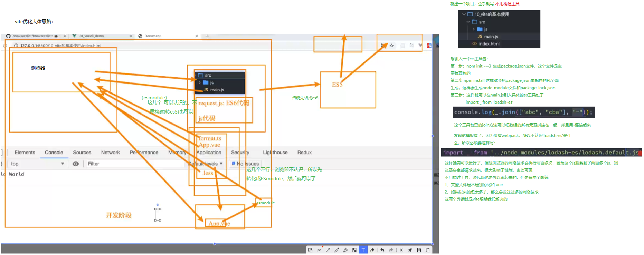Screen dimensions: 644x255
Task: Open the Sources DevTools panel
Action: pyautogui.click(x=82, y=153)
